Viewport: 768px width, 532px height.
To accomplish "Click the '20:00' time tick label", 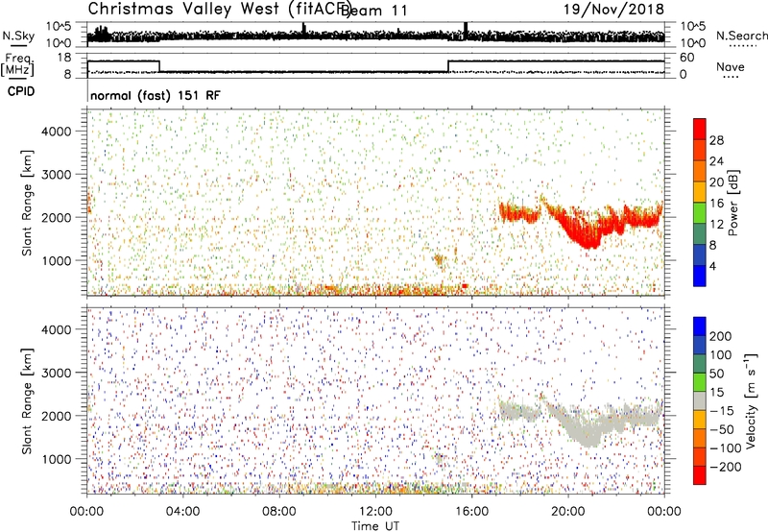I will coord(567,512).
